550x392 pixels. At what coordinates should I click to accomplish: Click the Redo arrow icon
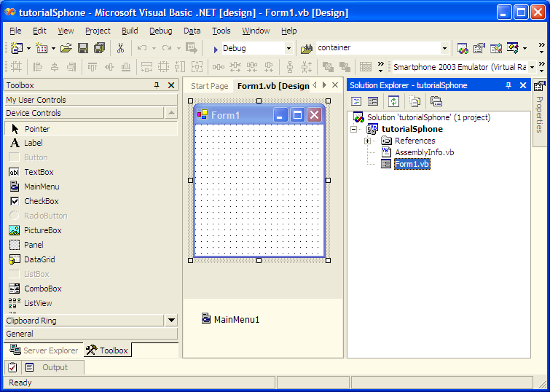(167, 48)
